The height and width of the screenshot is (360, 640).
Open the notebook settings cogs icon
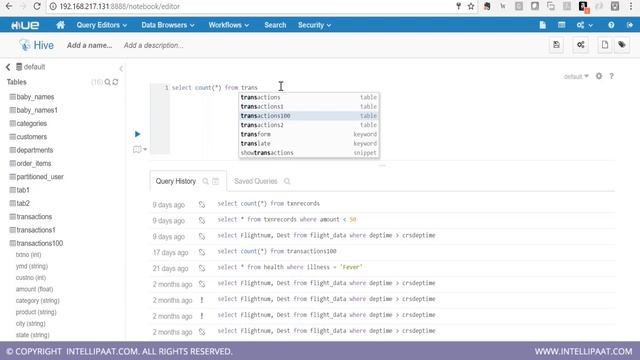tap(580, 45)
